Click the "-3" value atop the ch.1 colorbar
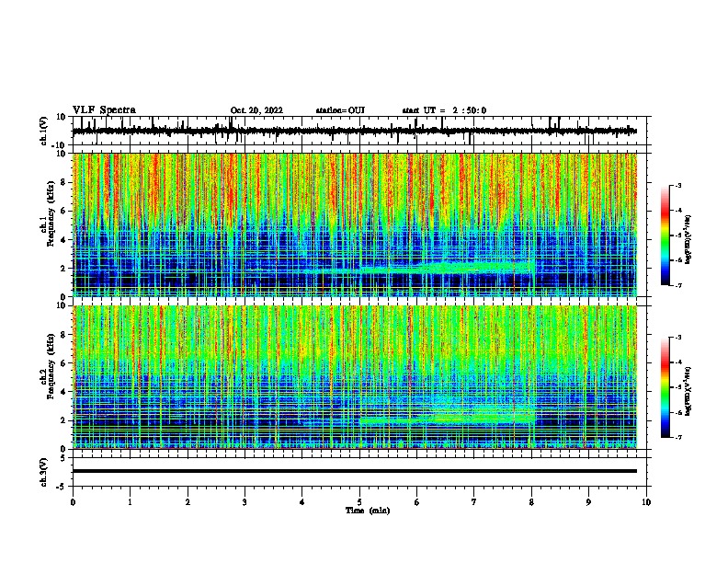This screenshot has height=563, width=728. click(677, 186)
